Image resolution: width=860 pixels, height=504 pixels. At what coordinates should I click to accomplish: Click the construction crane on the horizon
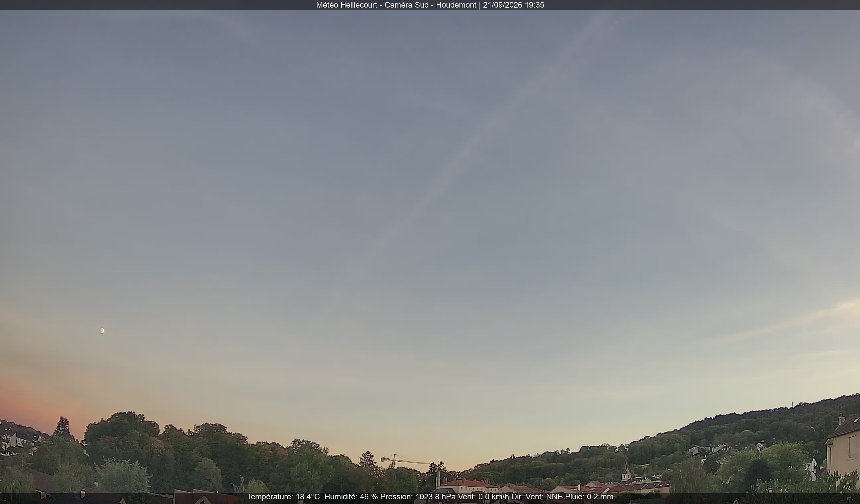(x=405, y=461)
